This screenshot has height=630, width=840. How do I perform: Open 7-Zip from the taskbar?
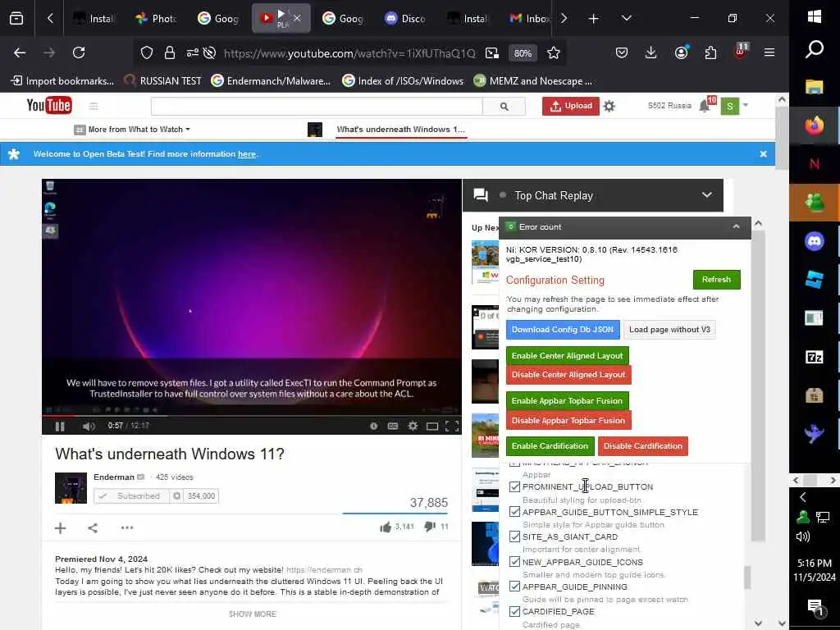[x=815, y=357]
